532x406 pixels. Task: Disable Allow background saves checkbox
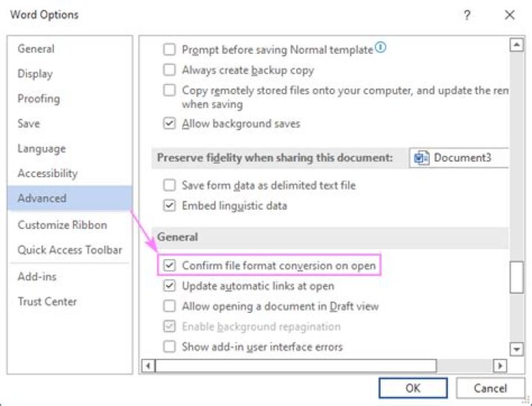tap(169, 123)
